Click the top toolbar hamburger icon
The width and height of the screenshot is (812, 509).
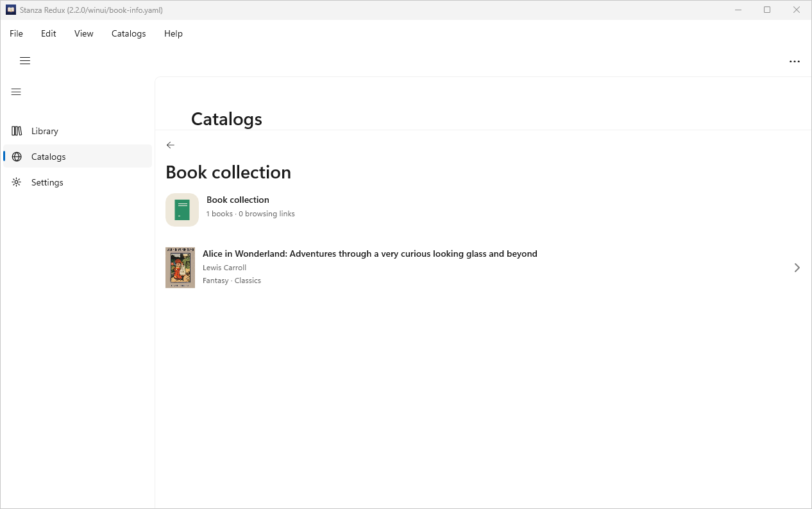[x=25, y=61]
